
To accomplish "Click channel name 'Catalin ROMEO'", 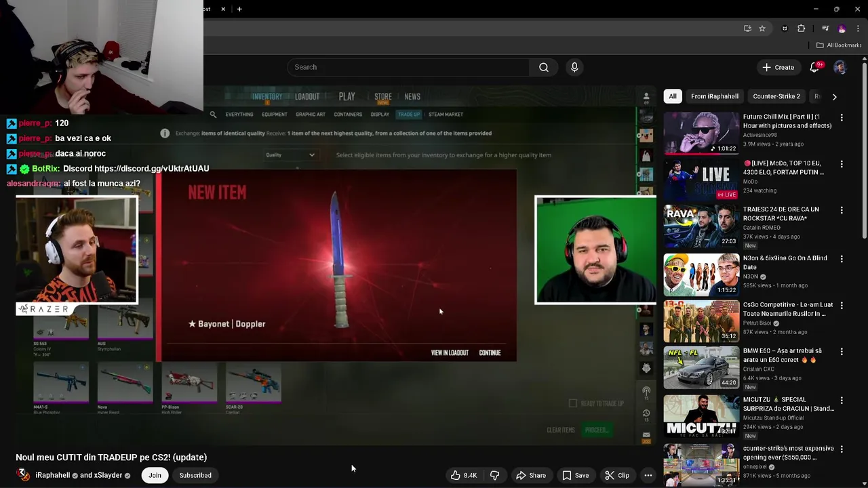I will [x=762, y=228].
